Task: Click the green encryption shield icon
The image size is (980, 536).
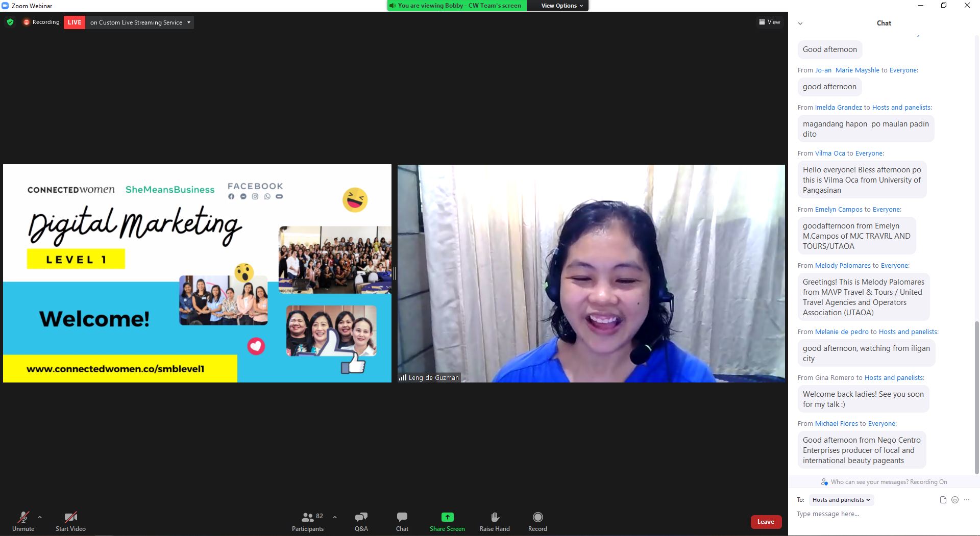Action: tap(10, 22)
